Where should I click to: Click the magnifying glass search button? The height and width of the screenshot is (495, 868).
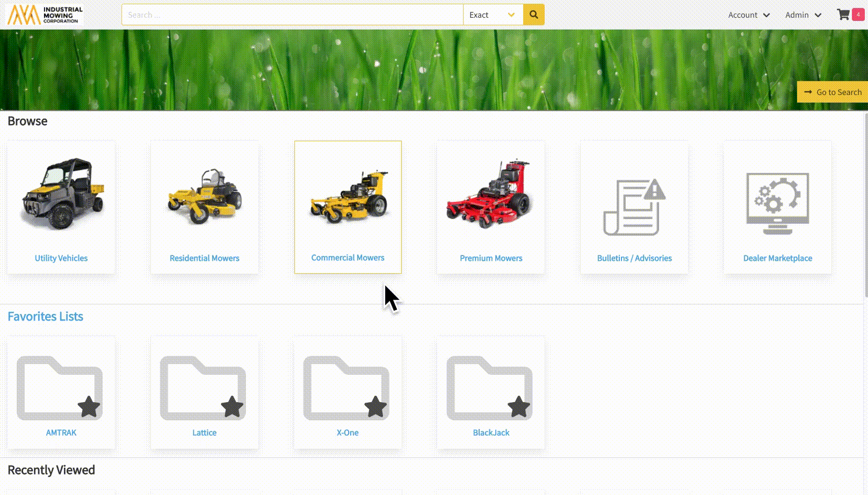pos(533,14)
